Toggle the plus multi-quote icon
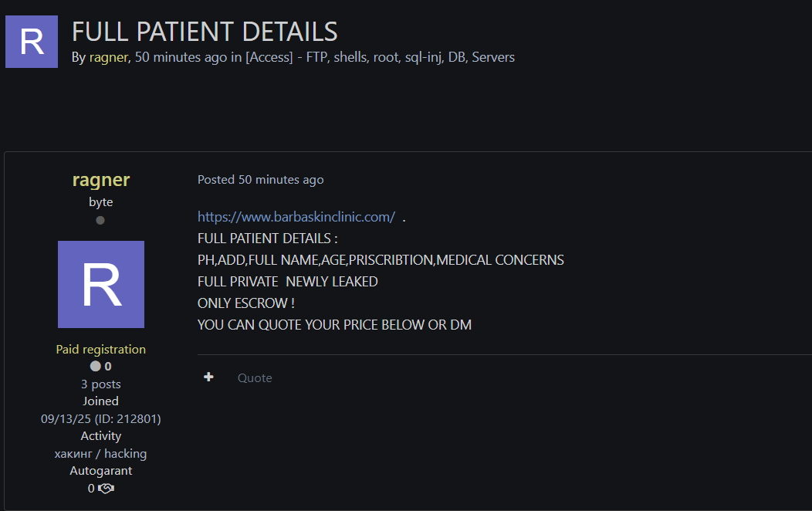This screenshot has height=511, width=812. (208, 377)
